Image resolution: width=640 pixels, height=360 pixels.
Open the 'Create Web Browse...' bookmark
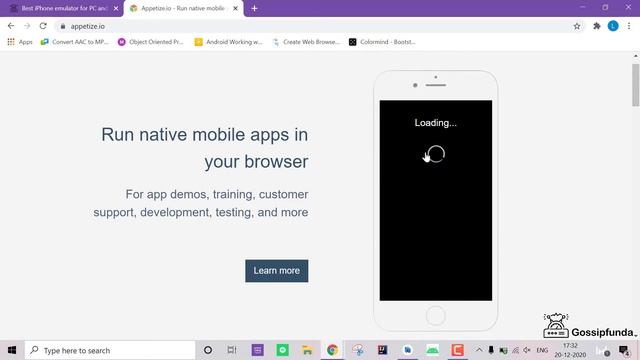tap(306, 42)
